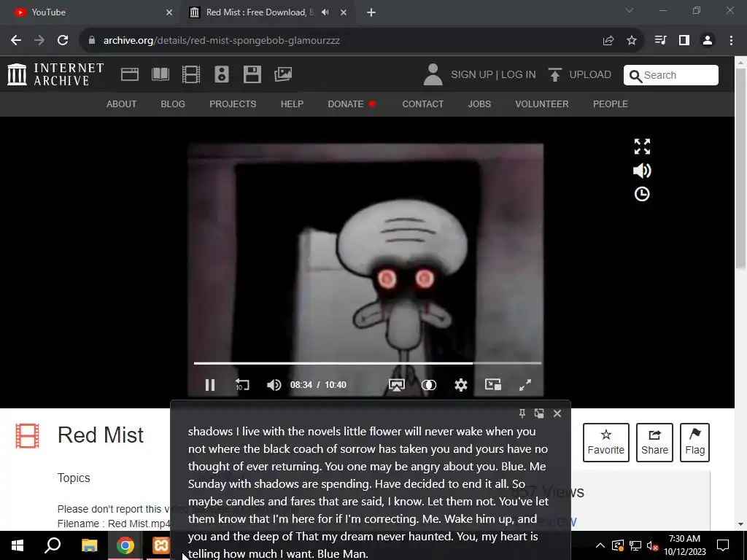
Task: Show hidden system tray icons
Action: pyautogui.click(x=600, y=545)
